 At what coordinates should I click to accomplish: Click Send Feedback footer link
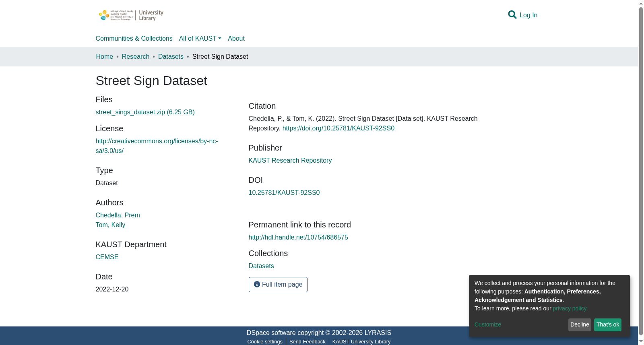[308, 342]
